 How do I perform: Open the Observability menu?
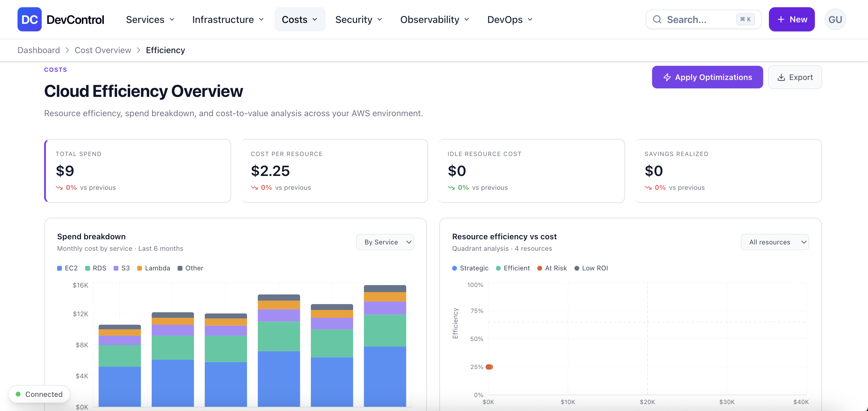pyautogui.click(x=435, y=20)
